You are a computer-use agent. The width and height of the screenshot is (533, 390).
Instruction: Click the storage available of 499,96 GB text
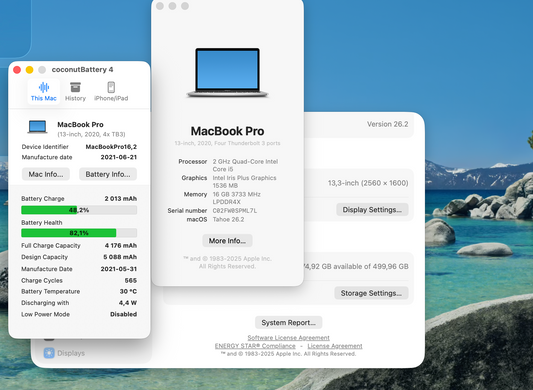[x=355, y=267]
